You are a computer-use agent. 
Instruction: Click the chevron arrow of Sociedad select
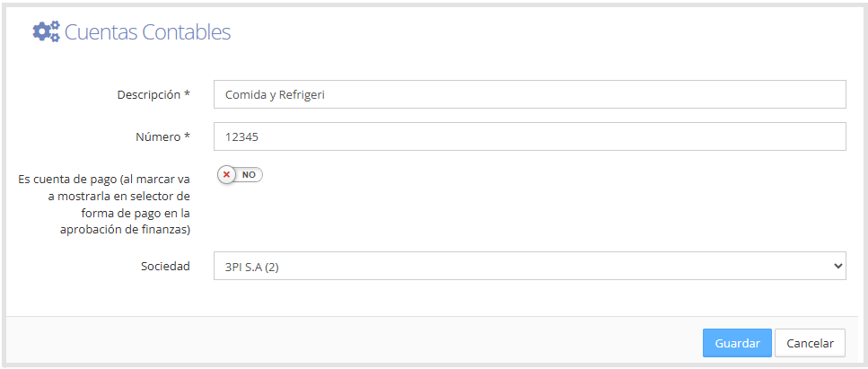837,266
